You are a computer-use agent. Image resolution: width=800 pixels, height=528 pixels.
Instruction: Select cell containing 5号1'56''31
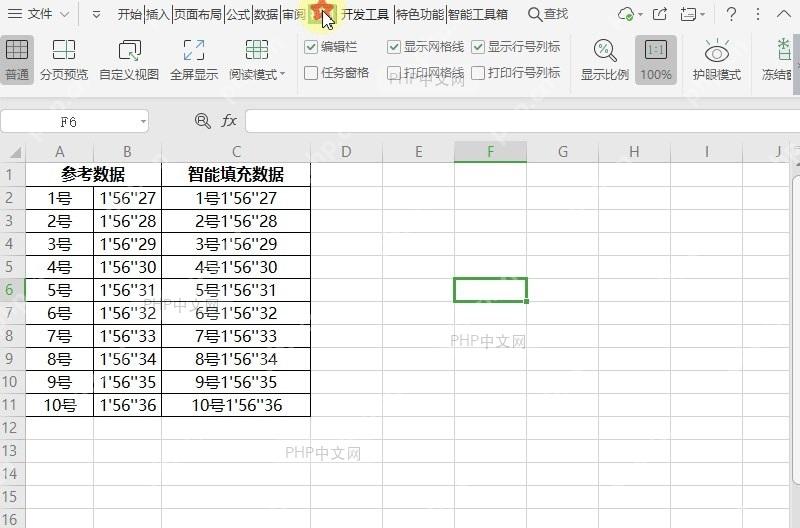click(236, 290)
